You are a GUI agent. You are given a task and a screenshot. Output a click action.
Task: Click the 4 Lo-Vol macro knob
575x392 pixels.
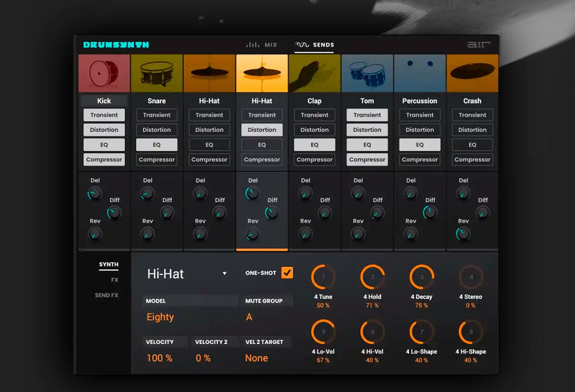323,332
